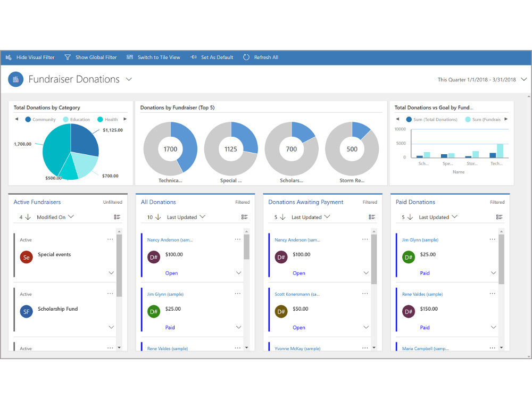This screenshot has height=399, width=532.
Task: Select the Technica... donut chart showing 1700
Action: point(170,149)
